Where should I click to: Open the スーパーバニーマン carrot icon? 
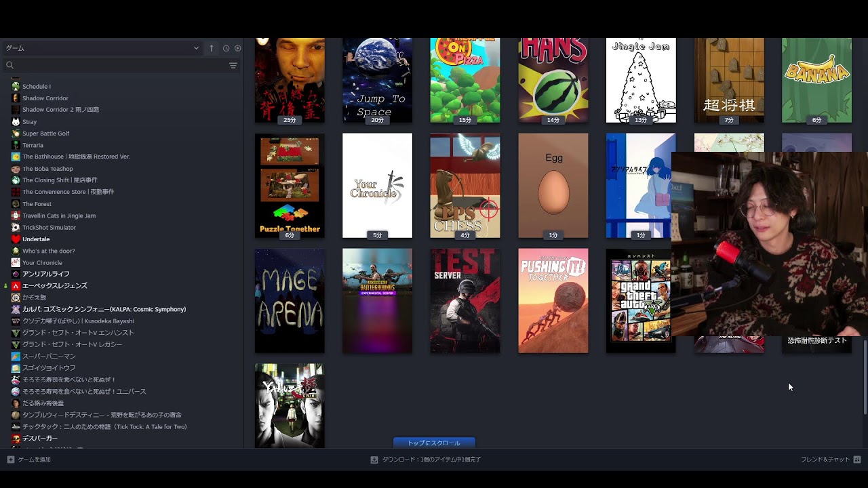[x=16, y=357]
